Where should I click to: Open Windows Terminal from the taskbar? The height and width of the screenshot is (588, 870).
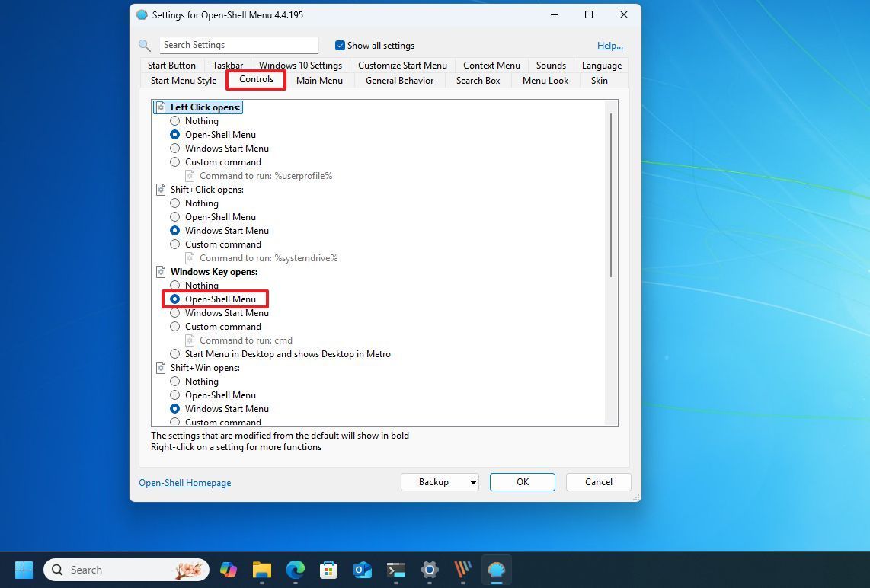tap(395, 570)
